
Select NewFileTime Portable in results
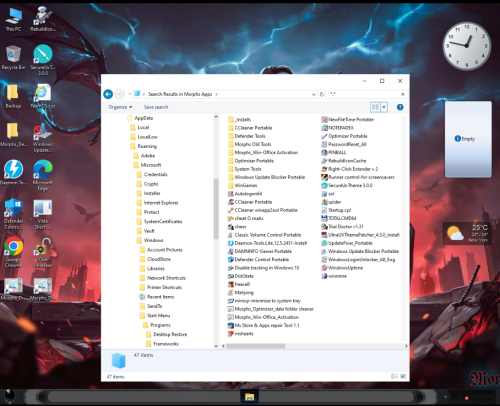click(x=347, y=120)
